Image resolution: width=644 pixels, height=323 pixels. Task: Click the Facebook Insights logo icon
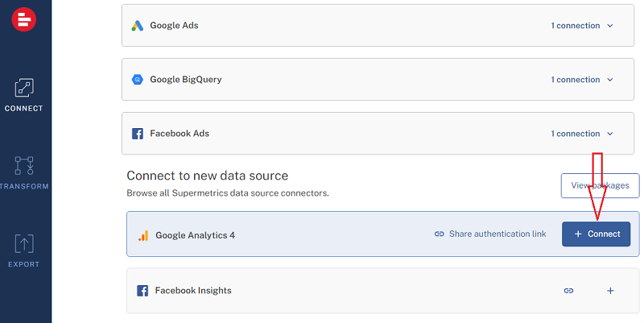point(142,291)
